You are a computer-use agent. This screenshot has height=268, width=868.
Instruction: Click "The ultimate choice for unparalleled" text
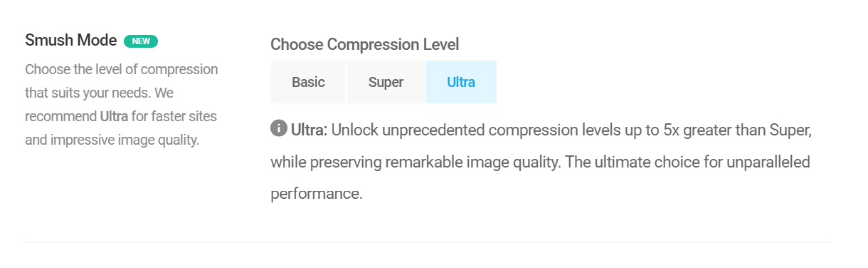pyautogui.click(x=688, y=163)
